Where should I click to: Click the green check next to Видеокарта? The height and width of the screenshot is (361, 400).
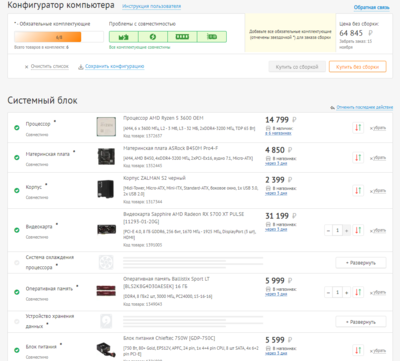pos(17,230)
